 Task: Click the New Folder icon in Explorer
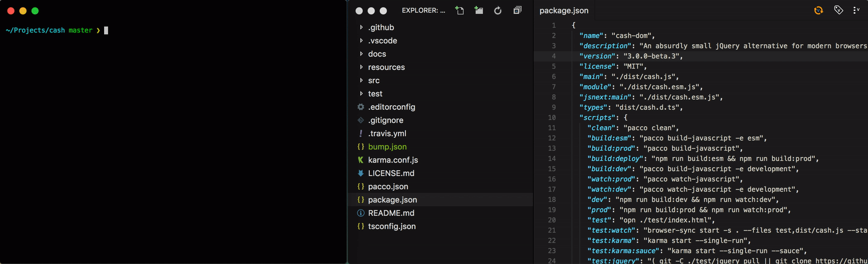click(479, 10)
